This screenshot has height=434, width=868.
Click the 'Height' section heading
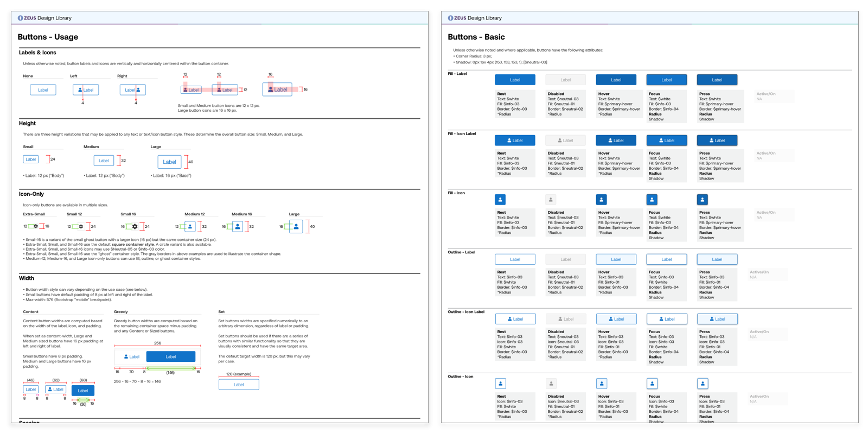(x=27, y=124)
